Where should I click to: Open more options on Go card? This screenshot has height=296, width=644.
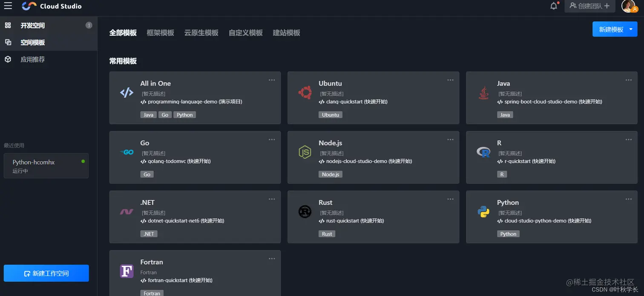pyautogui.click(x=272, y=139)
